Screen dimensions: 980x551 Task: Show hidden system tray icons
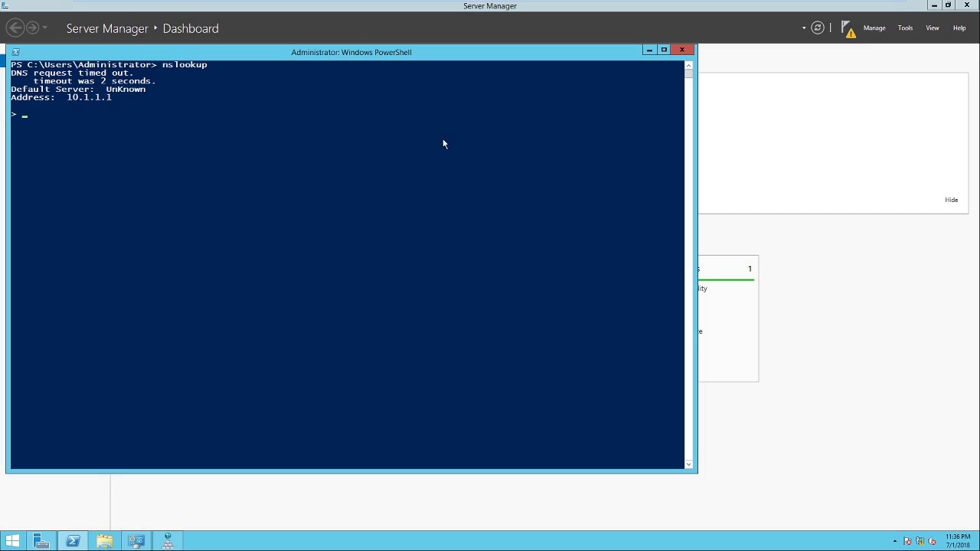click(894, 541)
